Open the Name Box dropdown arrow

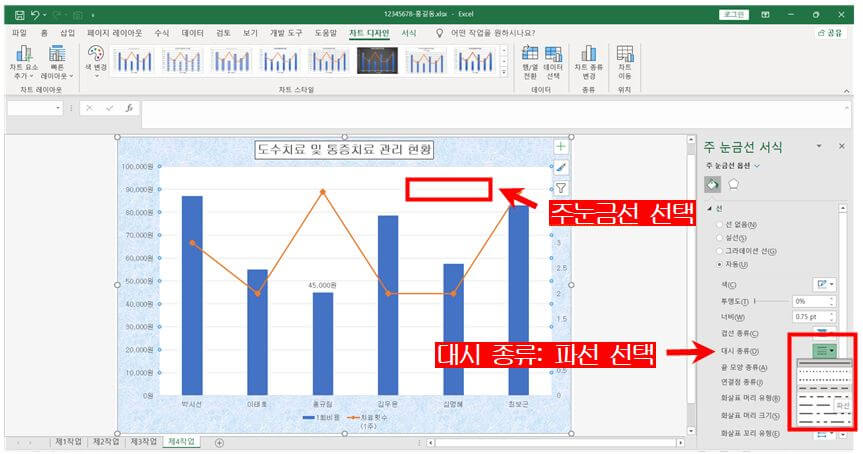pyautogui.click(x=58, y=108)
